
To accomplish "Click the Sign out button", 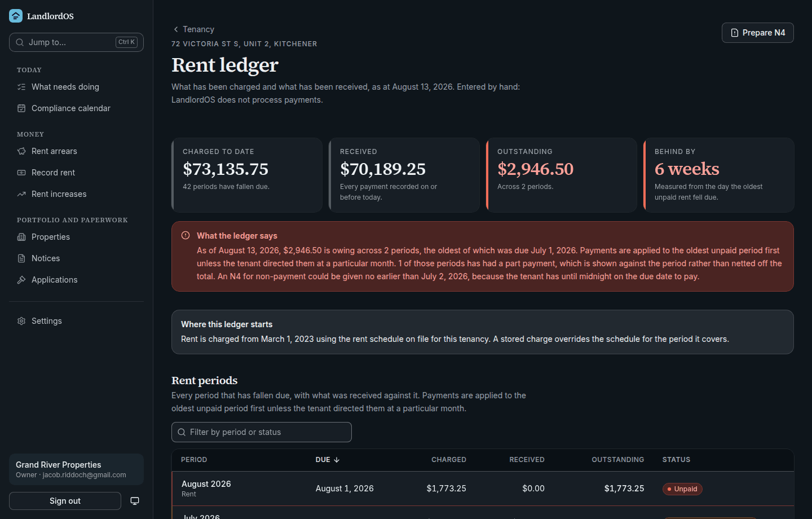I will [x=65, y=501].
